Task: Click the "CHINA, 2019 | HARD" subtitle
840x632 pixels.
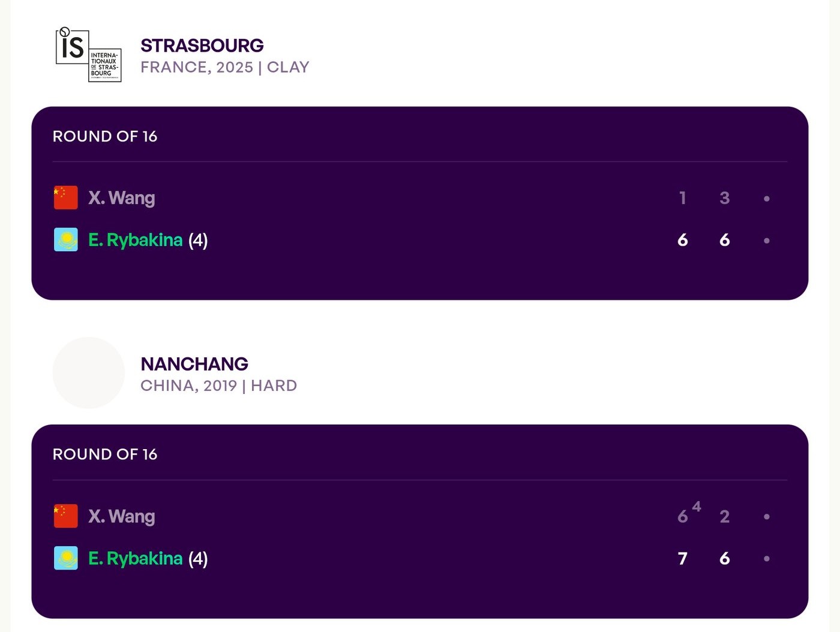Action: [219, 386]
